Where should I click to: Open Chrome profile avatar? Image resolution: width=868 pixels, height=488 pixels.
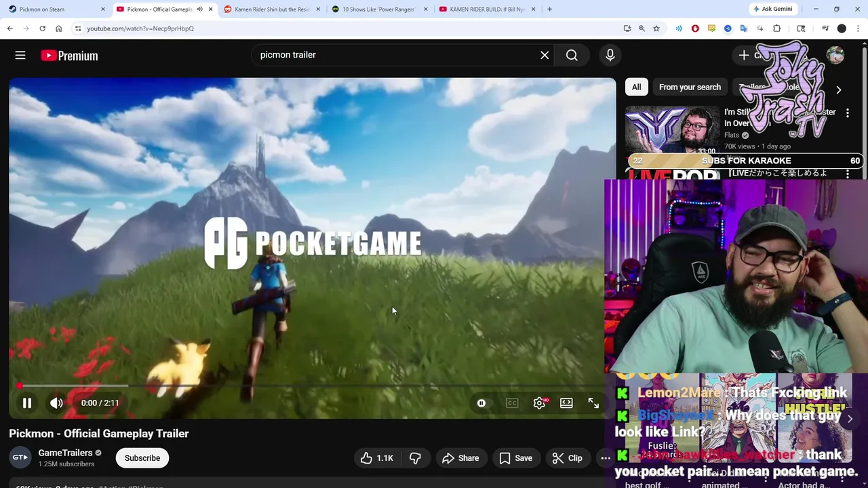[842, 28]
